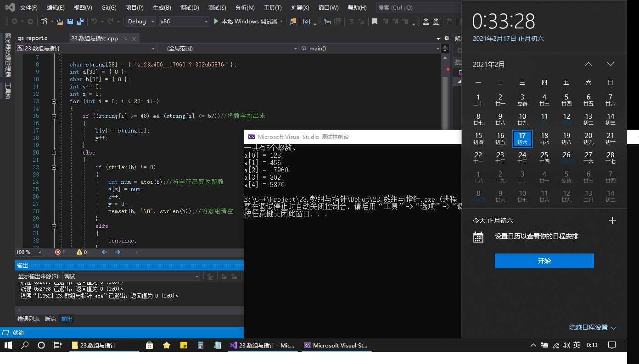Collapse the if block at line 15
Viewport: 639px width, 364px height.
point(54,116)
